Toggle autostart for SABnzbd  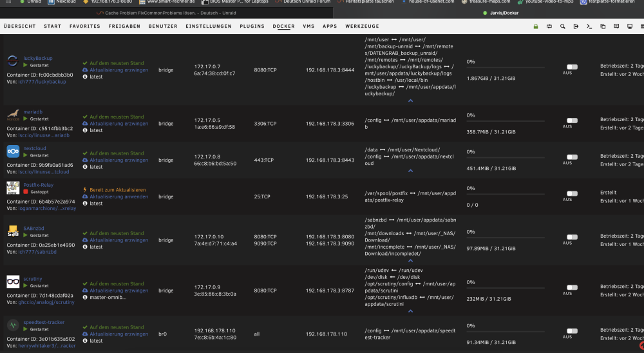click(572, 237)
